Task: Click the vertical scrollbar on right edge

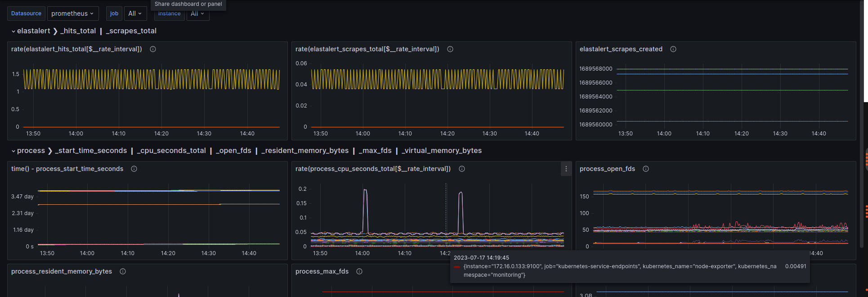Action: 862,121
